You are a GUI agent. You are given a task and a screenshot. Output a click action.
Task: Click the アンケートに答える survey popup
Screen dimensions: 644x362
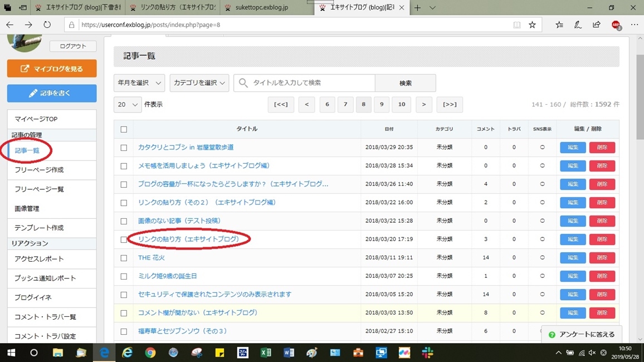coord(582,335)
